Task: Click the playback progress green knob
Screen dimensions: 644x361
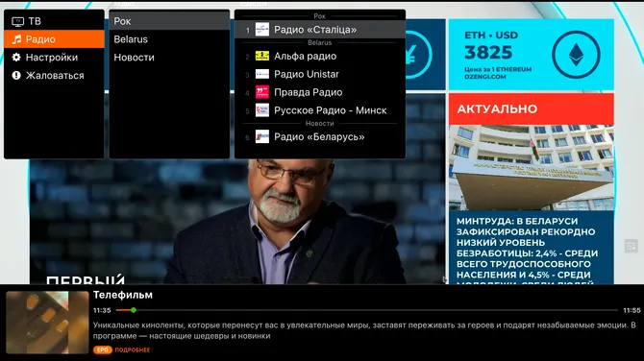Action: coord(133,310)
